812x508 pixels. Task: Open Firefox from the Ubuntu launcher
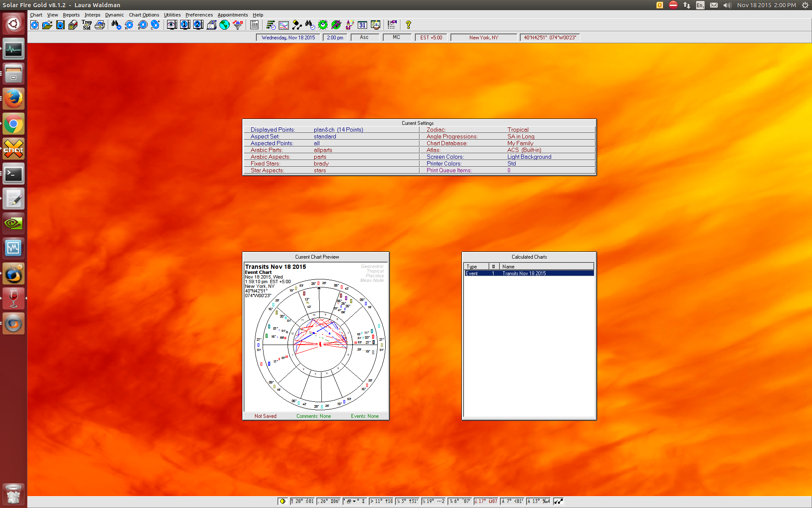coord(14,99)
